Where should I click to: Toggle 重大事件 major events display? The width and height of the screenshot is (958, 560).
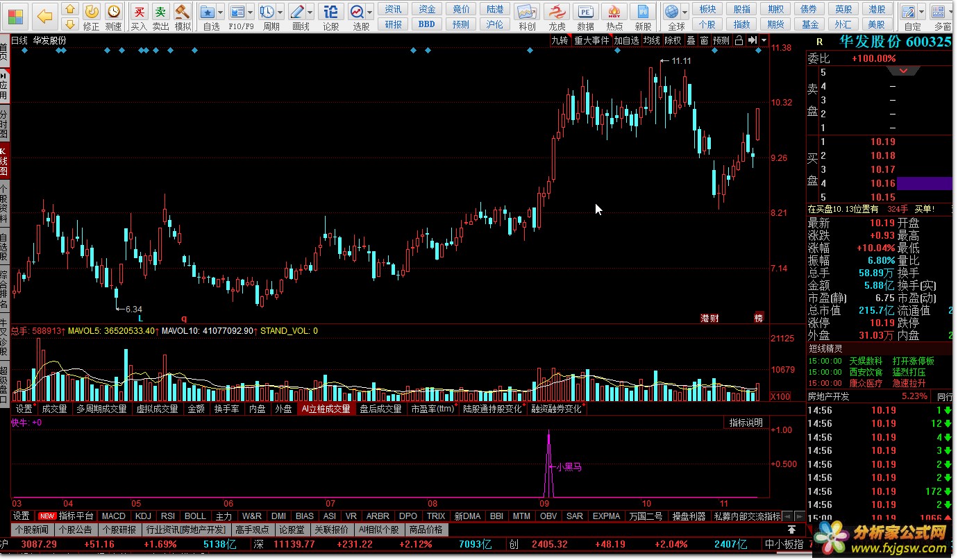(591, 40)
